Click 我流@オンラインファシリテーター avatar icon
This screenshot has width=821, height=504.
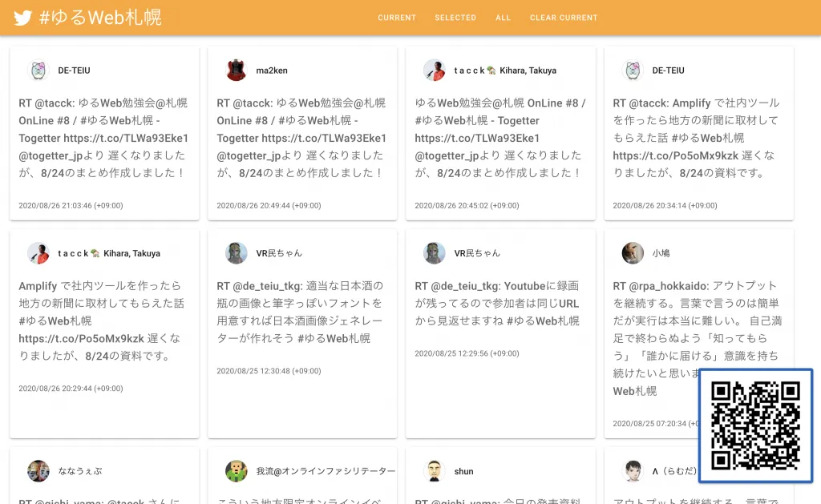[236, 471]
